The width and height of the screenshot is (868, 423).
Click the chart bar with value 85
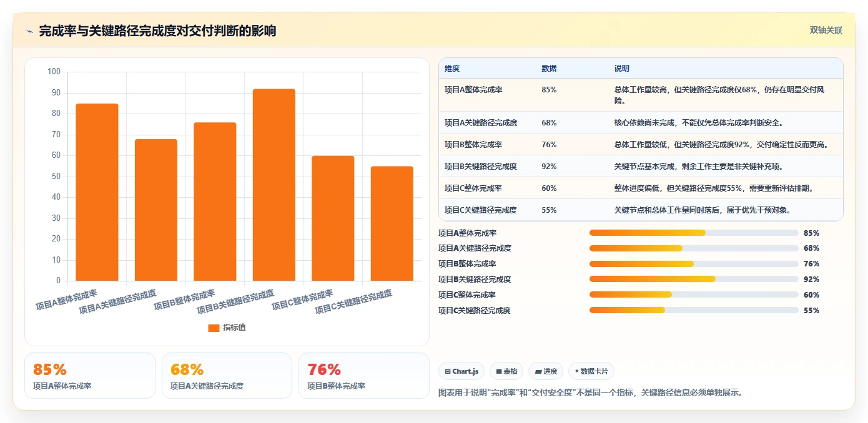point(97,192)
